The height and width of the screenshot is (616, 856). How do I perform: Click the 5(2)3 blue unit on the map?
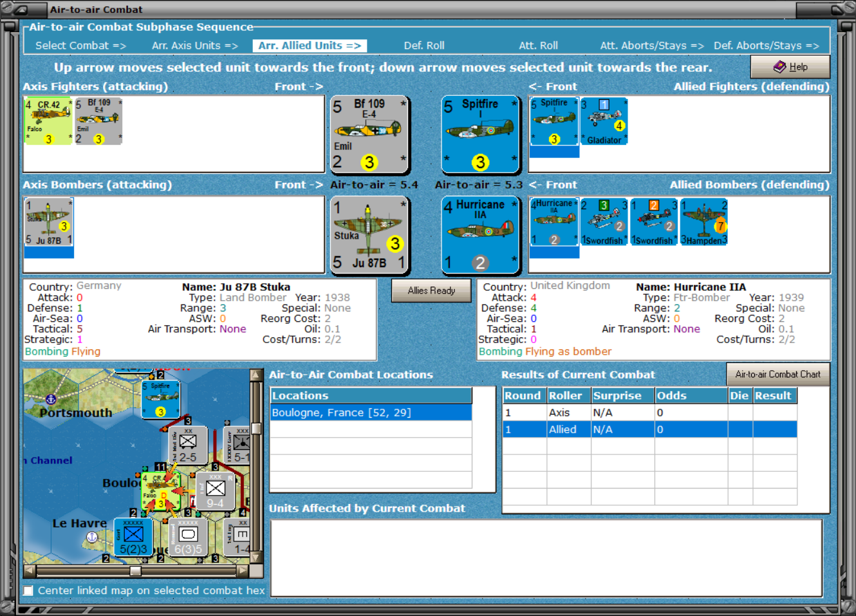coord(133,537)
